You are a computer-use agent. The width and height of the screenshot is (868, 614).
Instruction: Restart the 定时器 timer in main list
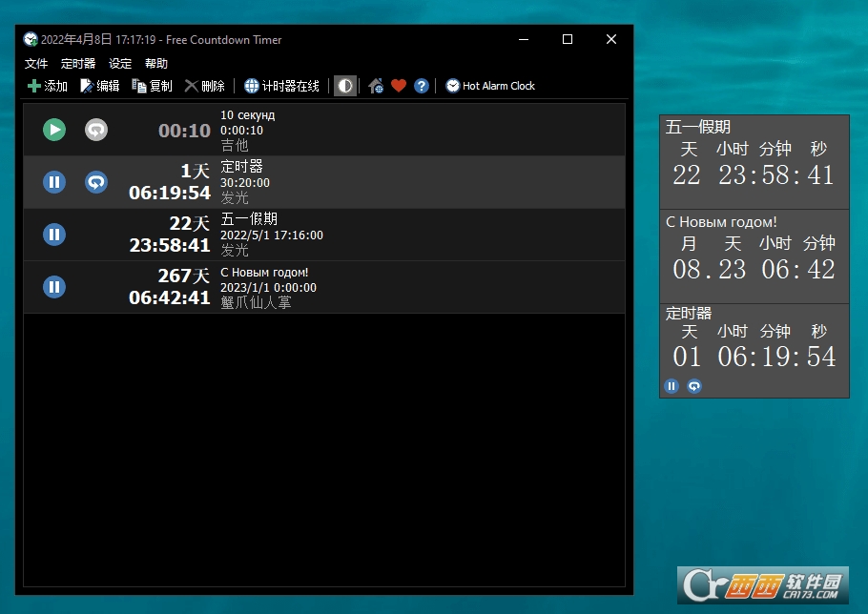[96, 182]
